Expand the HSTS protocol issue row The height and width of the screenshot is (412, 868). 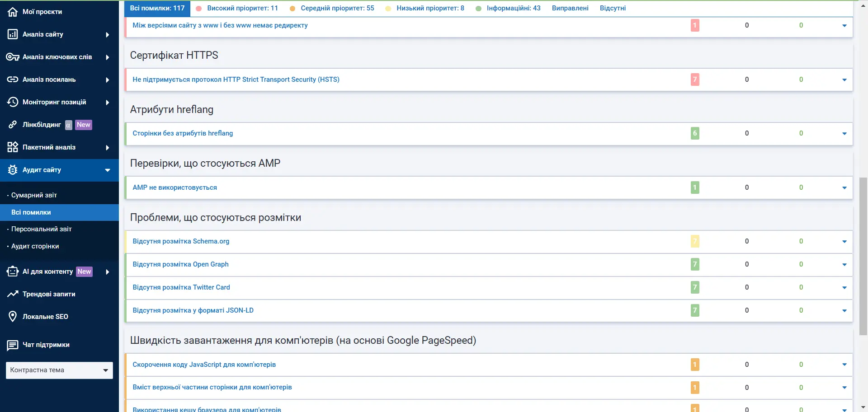click(844, 80)
